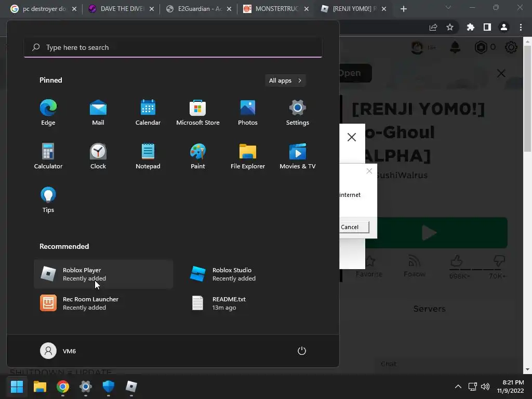Launch the Photos app
This screenshot has height=399, width=532.
pyautogui.click(x=248, y=113)
